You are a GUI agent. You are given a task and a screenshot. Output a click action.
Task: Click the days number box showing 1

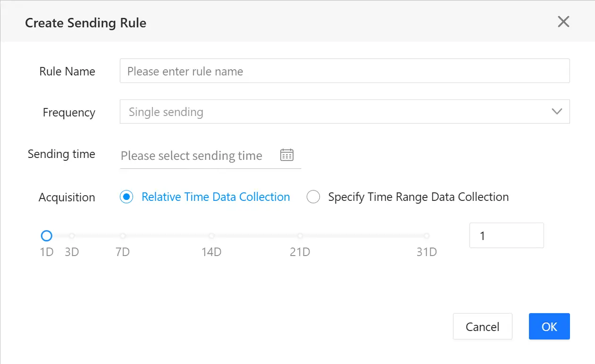(x=506, y=236)
